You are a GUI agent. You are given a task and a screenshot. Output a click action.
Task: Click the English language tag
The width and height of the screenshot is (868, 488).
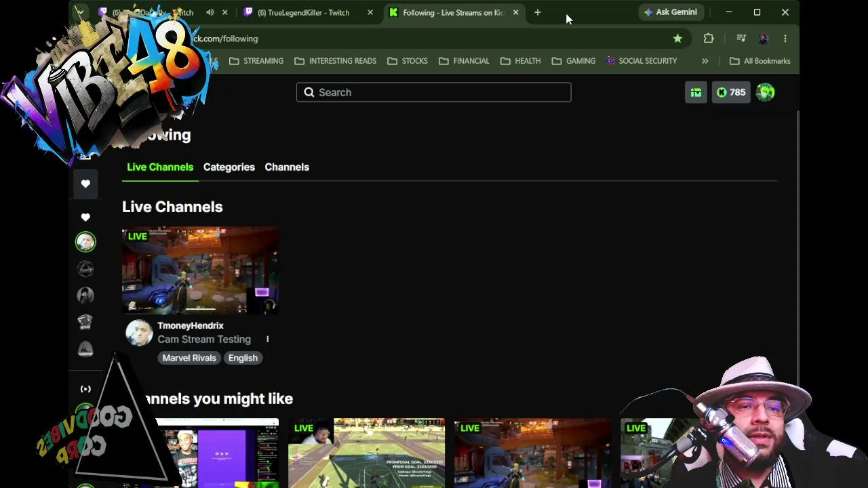click(243, 358)
